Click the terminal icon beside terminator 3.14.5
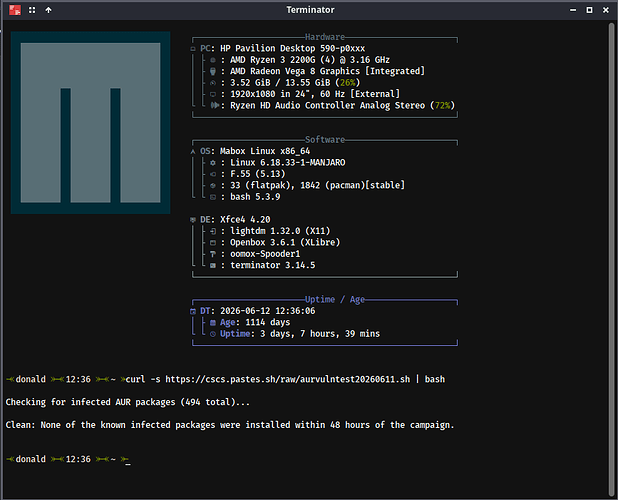The width and height of the screenshot is (618, 500). 213,266
